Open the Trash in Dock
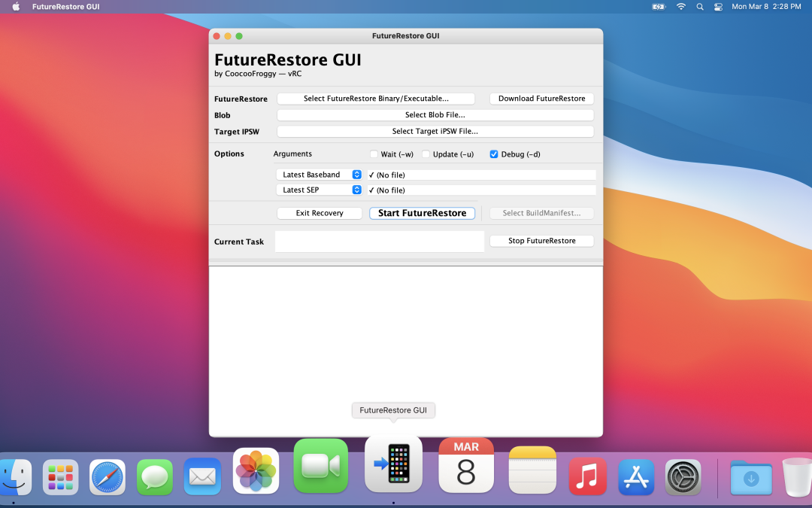Screen dimensions: 812x508 click(x=798, y=477)
